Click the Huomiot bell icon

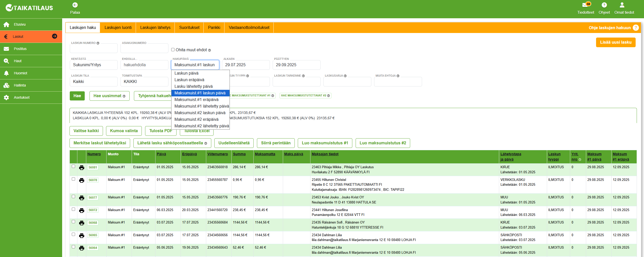[7, 73]
